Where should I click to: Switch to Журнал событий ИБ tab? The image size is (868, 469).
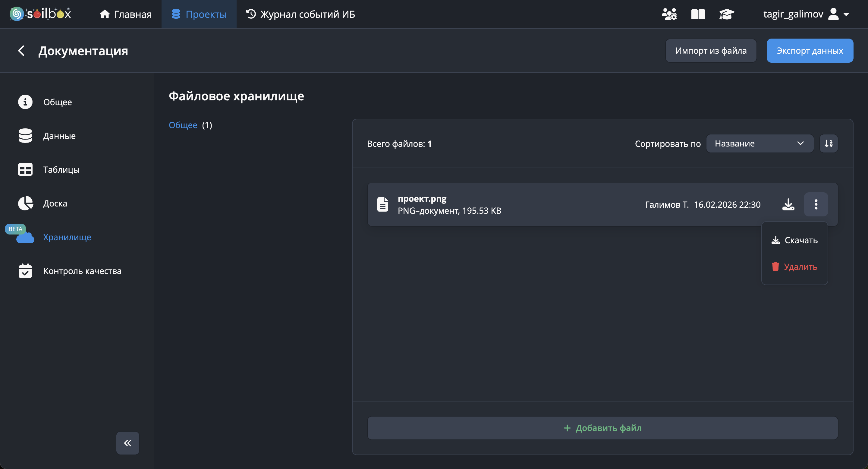(300, 14)
